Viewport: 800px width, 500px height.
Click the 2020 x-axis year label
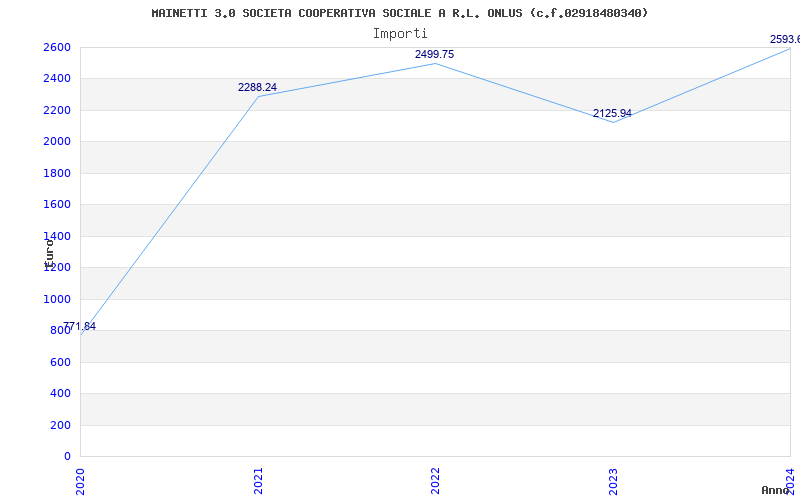click(x=80, y=481)
